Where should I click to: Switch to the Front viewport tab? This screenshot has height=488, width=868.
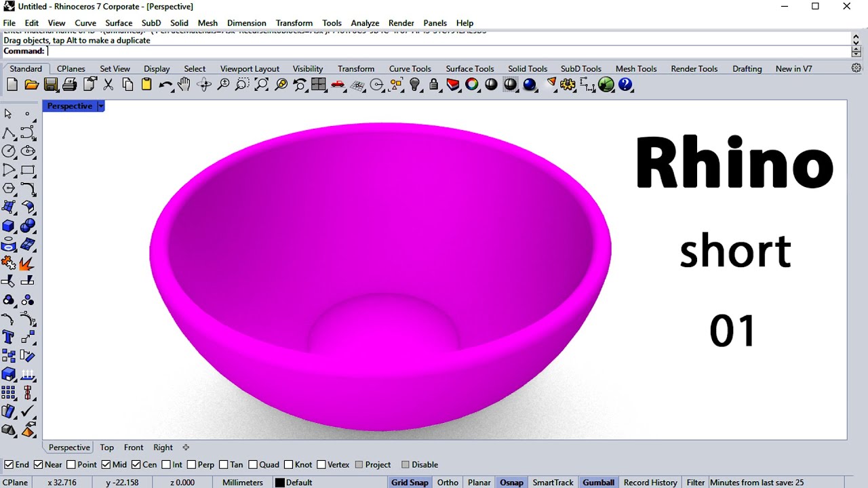pyautogui.click(x=134, y=447)
